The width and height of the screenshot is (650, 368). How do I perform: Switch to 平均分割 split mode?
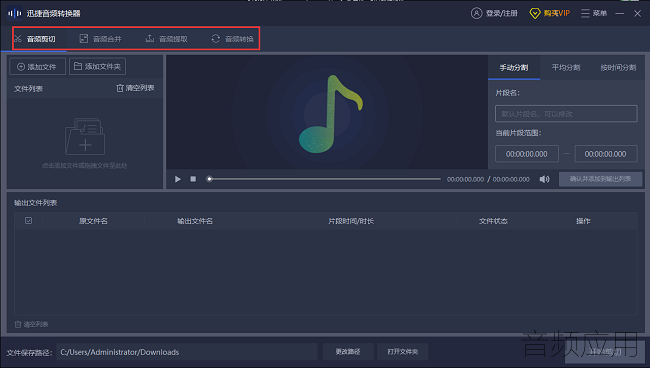point(566,68)
